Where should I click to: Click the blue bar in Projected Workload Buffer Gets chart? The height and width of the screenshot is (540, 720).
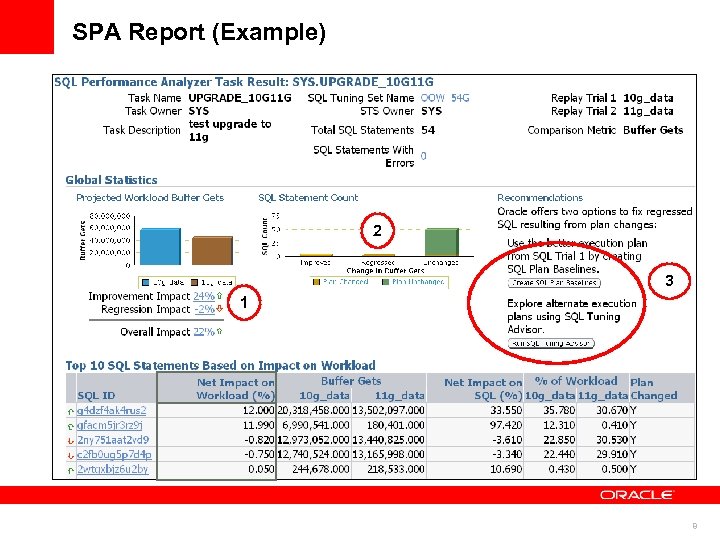pos(160,247)
